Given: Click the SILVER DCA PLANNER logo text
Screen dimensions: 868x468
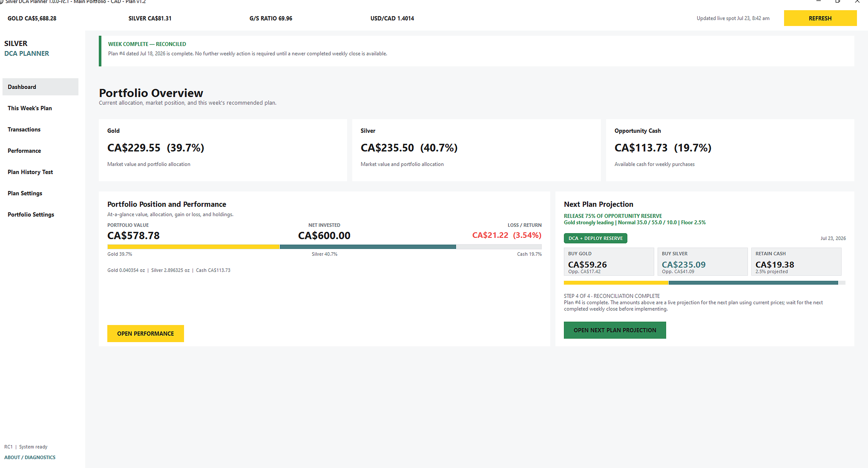Looking at the screenshot, I should tap(27, 49).
